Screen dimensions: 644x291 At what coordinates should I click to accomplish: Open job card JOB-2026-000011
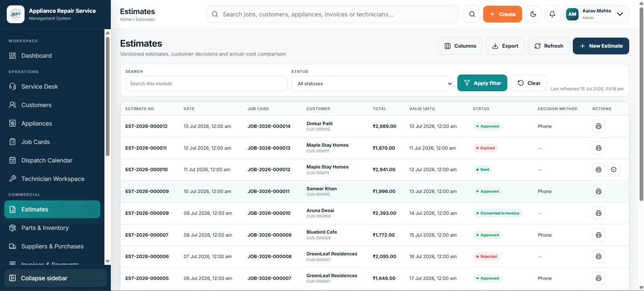[x=268, y=191]
